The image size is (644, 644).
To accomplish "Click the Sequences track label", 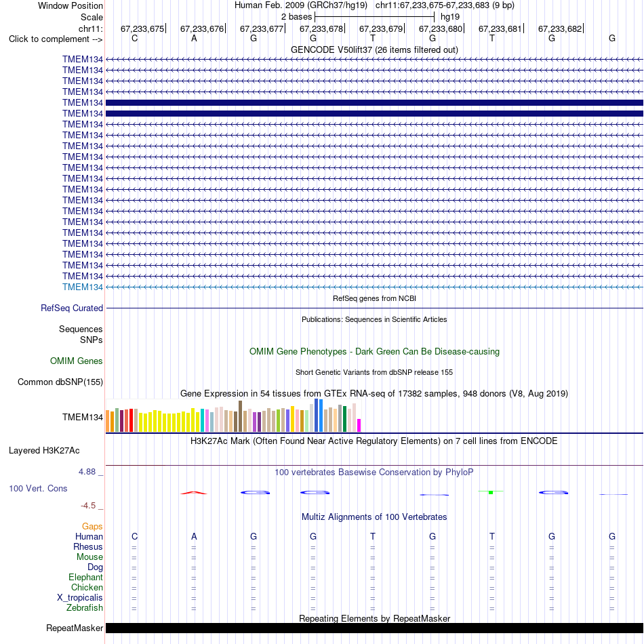I will point(81,329).
